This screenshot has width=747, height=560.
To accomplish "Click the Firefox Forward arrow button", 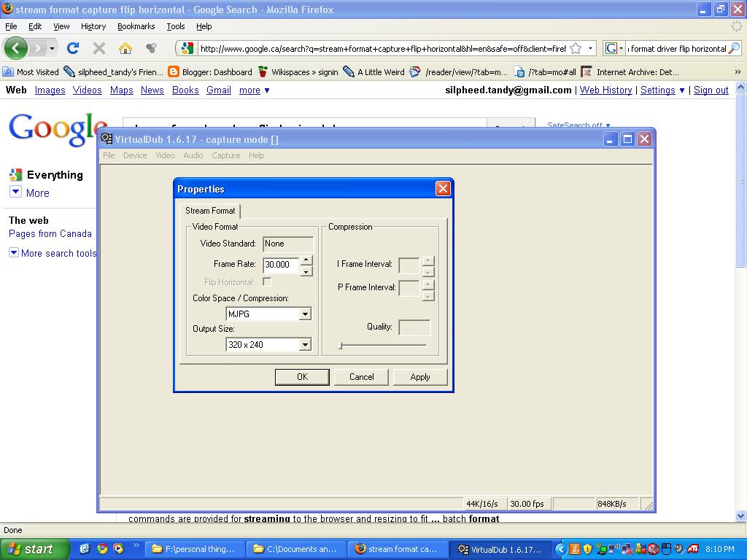I will pyautogui.click(x=38, y=48).
